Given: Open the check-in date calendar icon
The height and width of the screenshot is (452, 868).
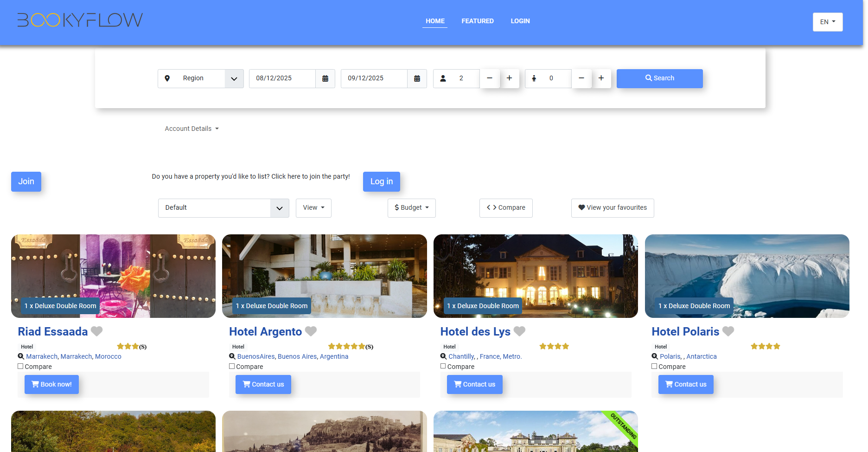Looking at the screenshot, I should 325,78.
